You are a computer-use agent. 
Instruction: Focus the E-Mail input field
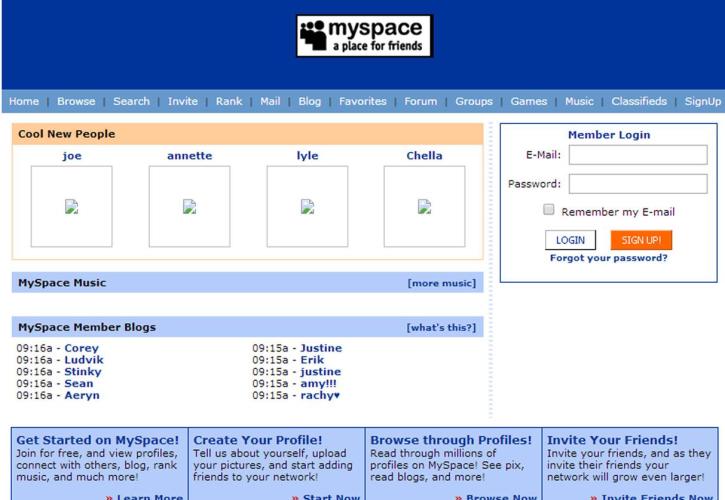(638, 154)
